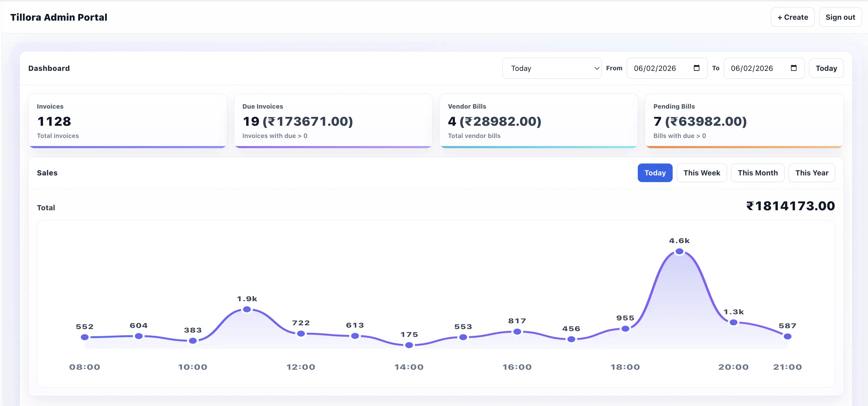Open the calendar picker for the From date
Viewport: 868px width, 406px height.
(x=697, y=68)
